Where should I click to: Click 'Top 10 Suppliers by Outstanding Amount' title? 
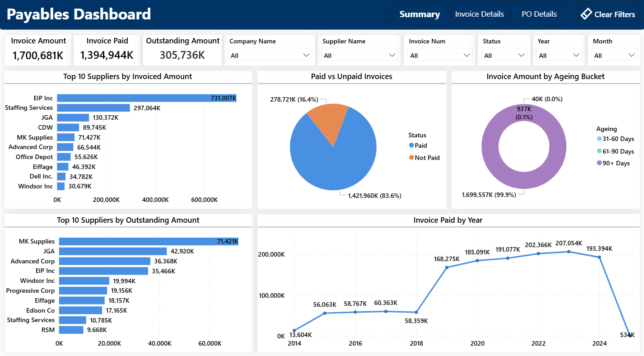(x=128, y=220)
